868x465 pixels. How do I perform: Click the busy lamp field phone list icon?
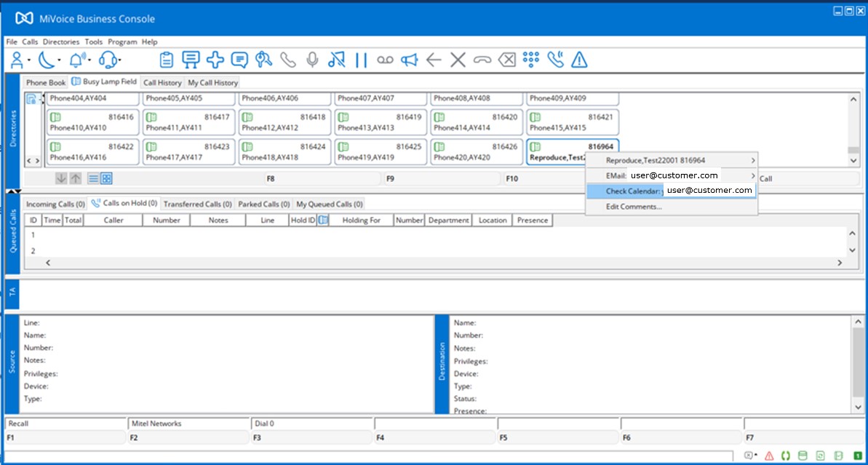(x=32, y=100)
